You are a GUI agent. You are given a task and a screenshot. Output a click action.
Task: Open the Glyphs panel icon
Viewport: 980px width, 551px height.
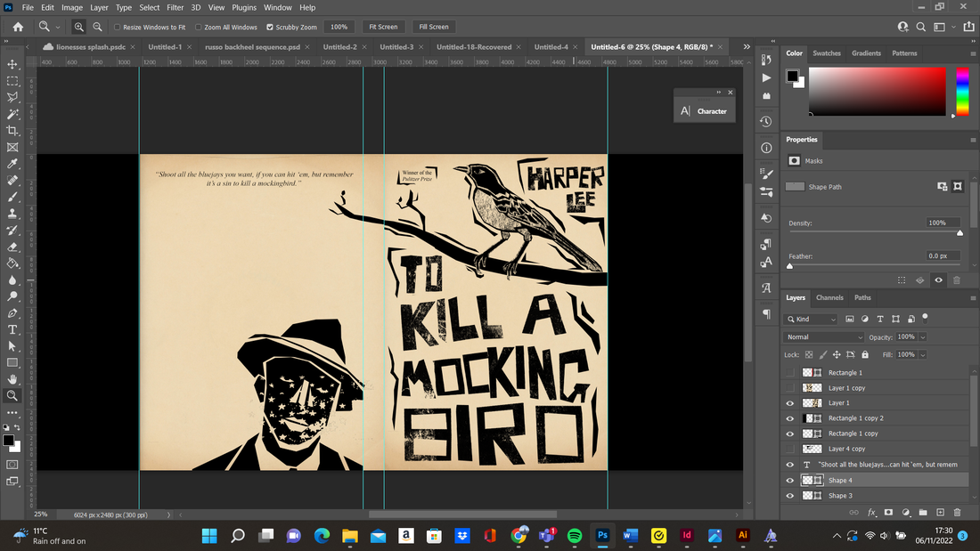(x=766, y=288)
